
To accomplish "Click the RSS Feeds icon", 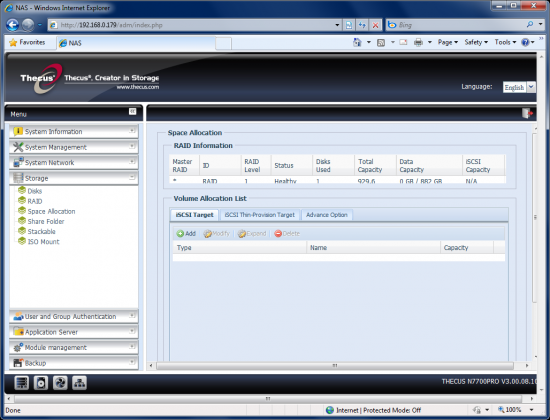I will (381, 42).
